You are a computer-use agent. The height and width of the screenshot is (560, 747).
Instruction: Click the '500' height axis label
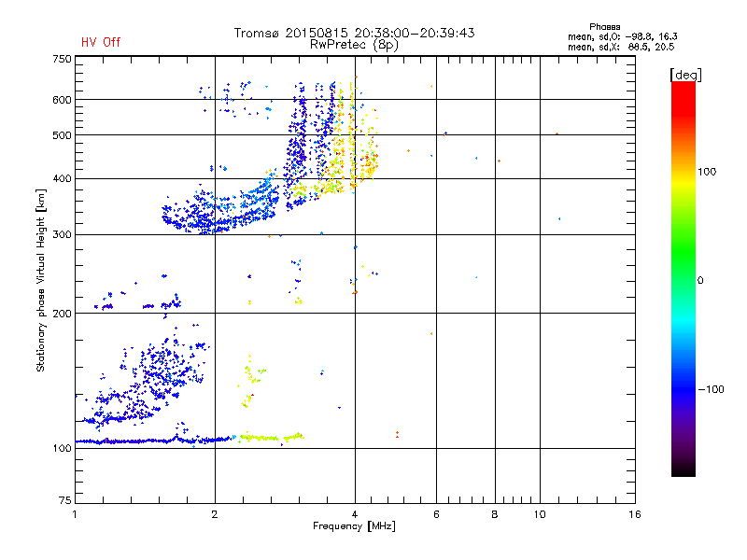tap(62, 135)
